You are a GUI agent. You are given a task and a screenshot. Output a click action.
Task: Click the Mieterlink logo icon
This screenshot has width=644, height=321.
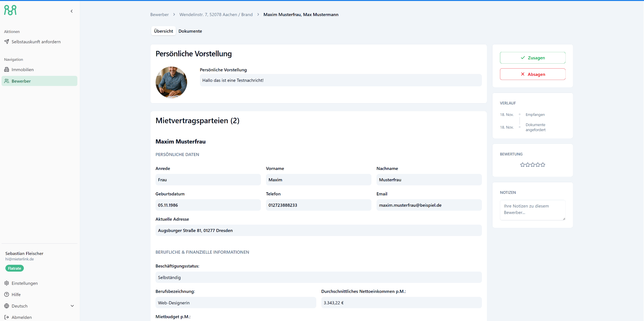[x=10, y=10]
